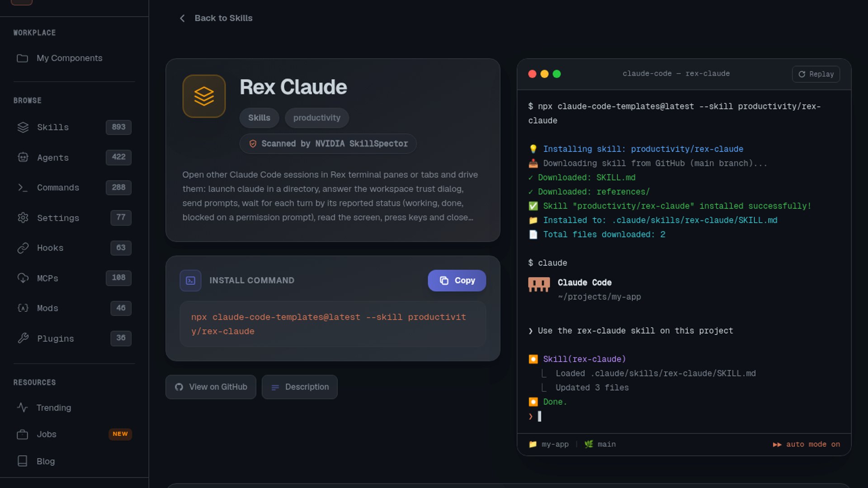The image size is (868, 488).
Task: Click the Scanned by NVIDIA SkillSpector badge
Action: [328, 144]
